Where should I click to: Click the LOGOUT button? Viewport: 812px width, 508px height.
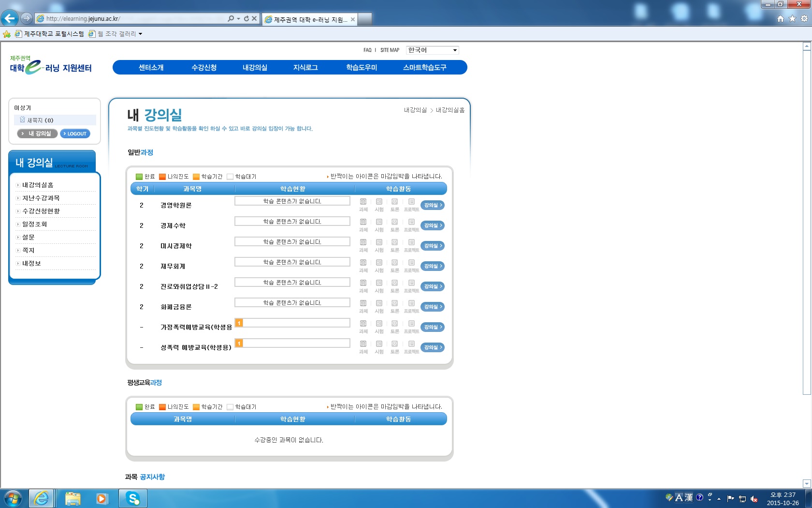(x=75, y=134)
